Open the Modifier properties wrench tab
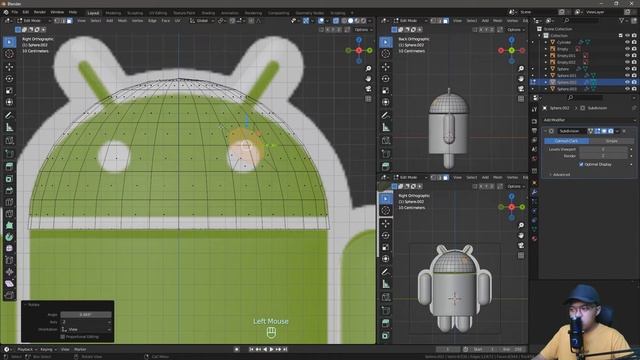Image resolution: width=640 pixels, height=360 pixels. click(534, 192)
